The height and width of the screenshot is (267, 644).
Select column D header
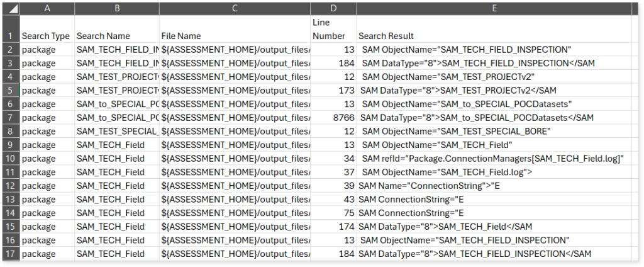click(x=333, y=9)
